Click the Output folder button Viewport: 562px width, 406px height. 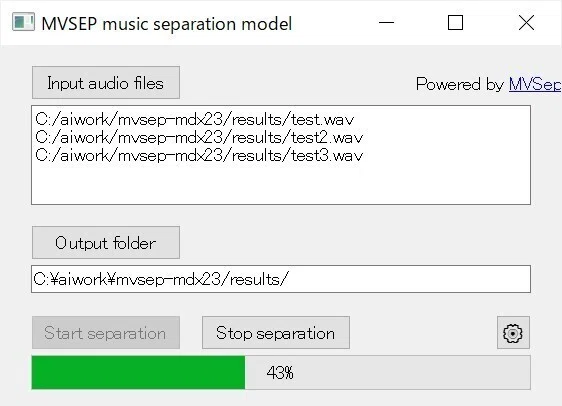(x=106, y=243)
